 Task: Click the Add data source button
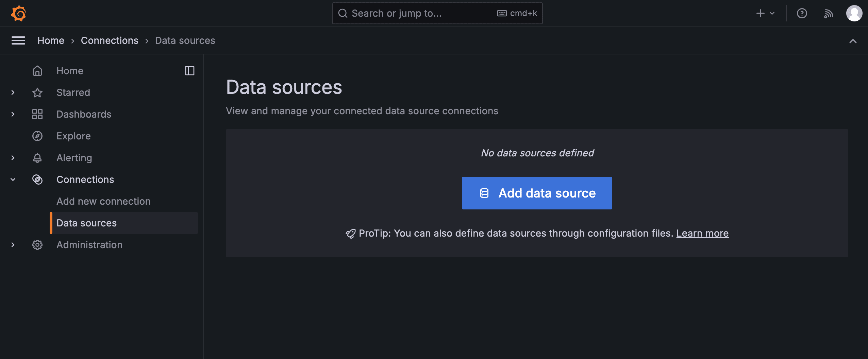(537, 193)
